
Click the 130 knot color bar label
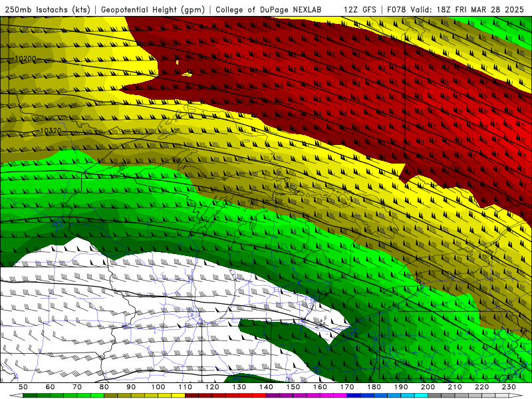(x=239, y=387)
